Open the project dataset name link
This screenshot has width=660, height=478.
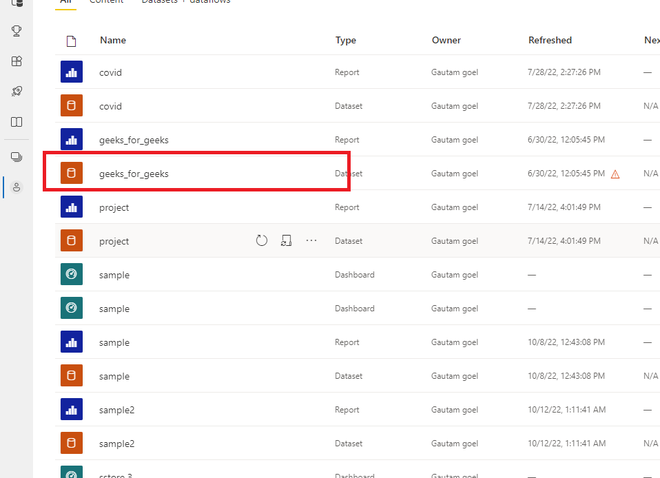114,242
